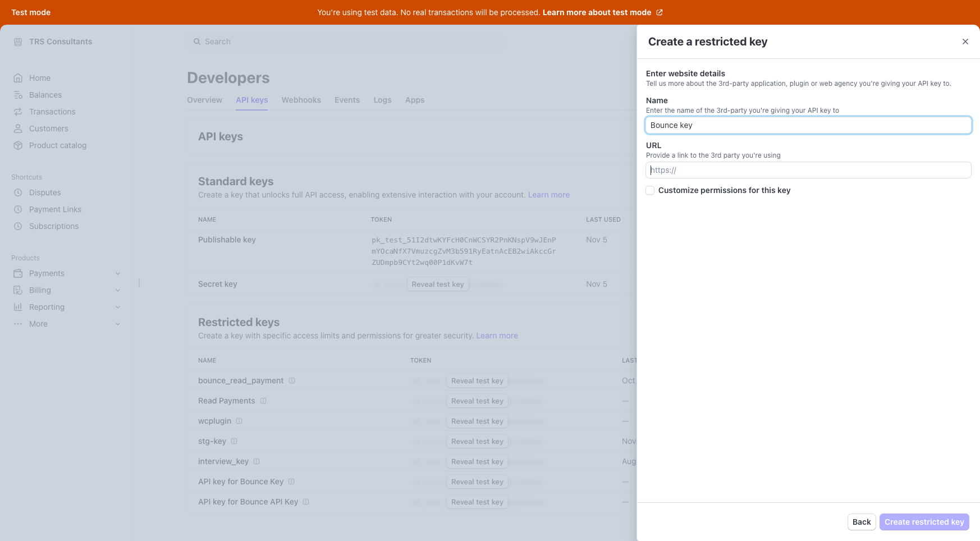
Task: Go to the Logs tab
Action: click(382, 100)
